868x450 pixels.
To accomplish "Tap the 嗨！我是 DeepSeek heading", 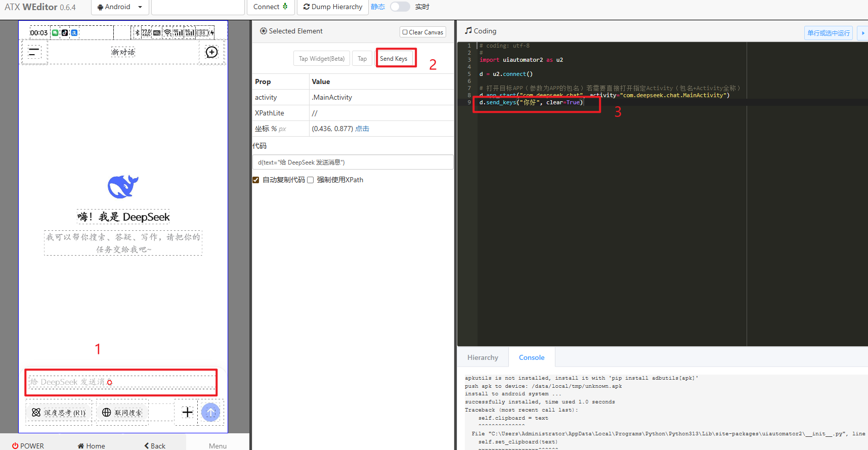I will click(x=123, y=217).
